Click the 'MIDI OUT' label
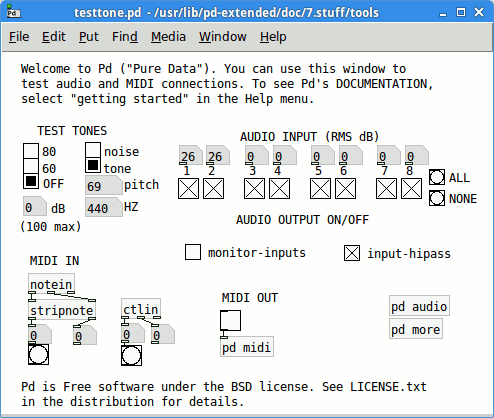Image resolution: width=494 pixels, height=418 pixels. click(x=250, y=298)
